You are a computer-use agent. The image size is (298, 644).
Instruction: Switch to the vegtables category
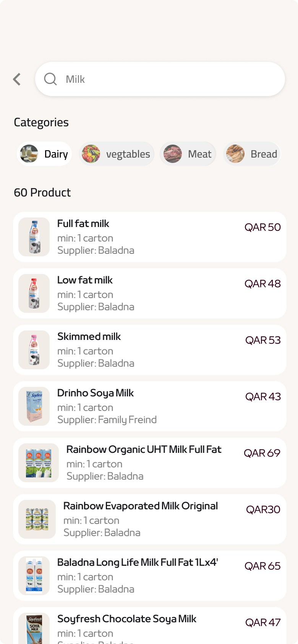117,154
